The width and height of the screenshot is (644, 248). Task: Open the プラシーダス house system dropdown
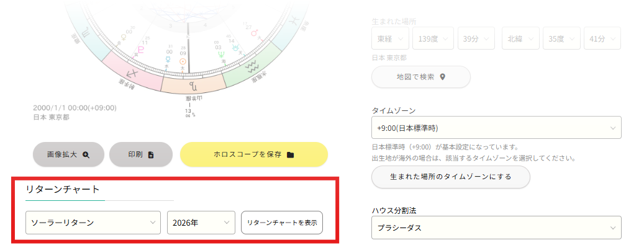pos(496,228)
